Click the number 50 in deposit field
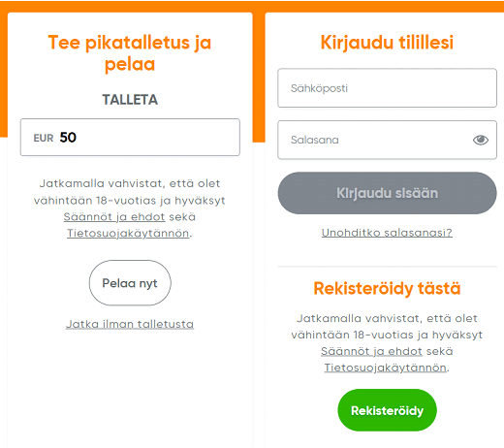Viewport: 504px width, 448px height. pos(68,138)
